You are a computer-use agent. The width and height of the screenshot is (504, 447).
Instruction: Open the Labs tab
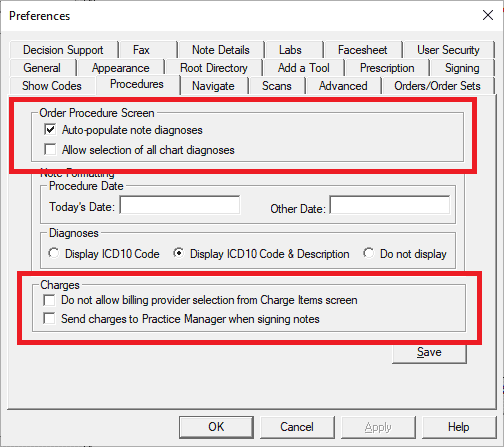point(290,50)
